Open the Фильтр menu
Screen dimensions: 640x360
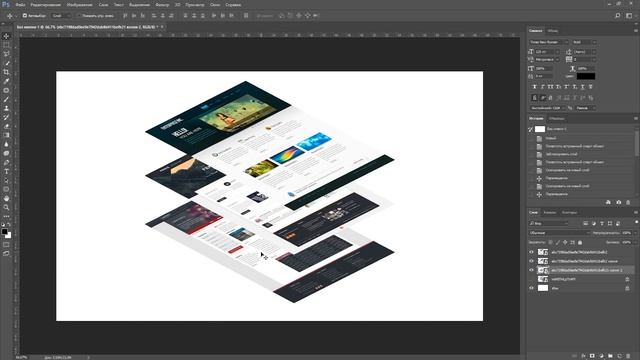pyautogui.click(x=162, y=5)
